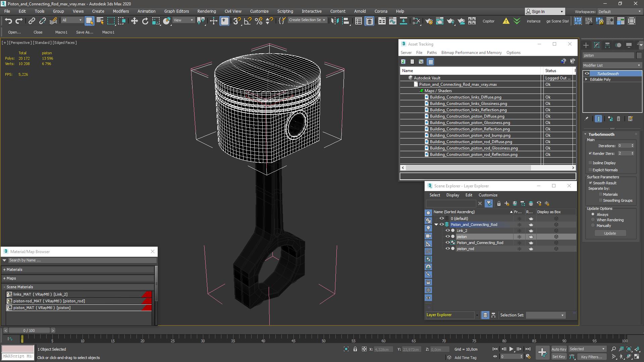Open the Modifiers menu

click(121, 11)
